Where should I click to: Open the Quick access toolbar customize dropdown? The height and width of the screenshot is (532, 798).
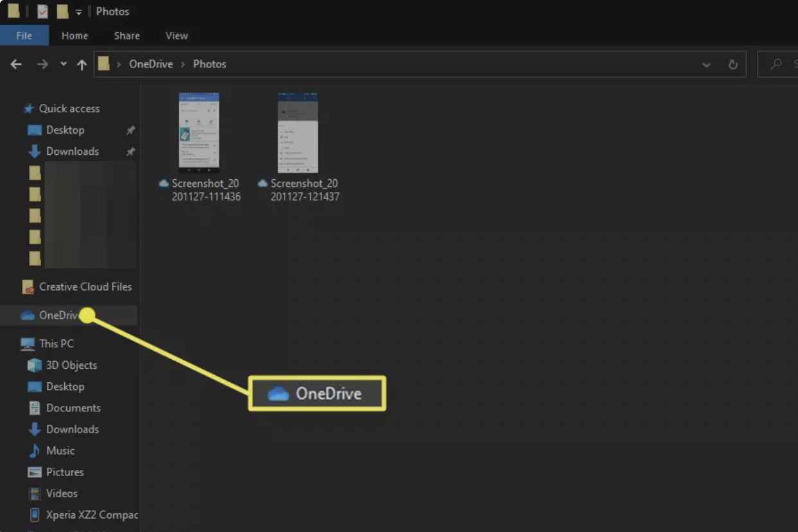pyautogui.click(x=78, y=12)
